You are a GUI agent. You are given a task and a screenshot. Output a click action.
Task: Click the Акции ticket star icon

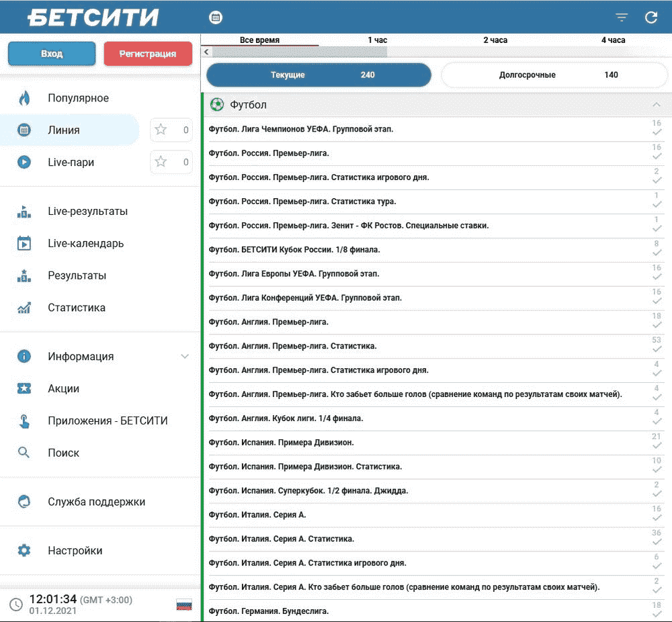[x=24, y=388]
